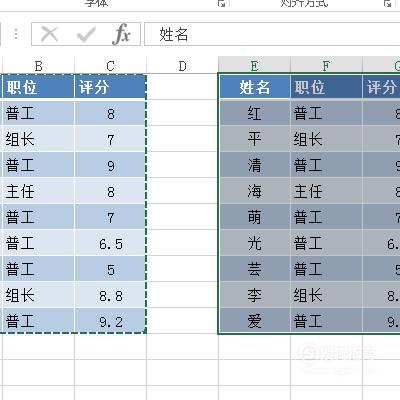Viewport: 400px width, 400px height.
Task: Select column E header
Action: coord(254,66)
